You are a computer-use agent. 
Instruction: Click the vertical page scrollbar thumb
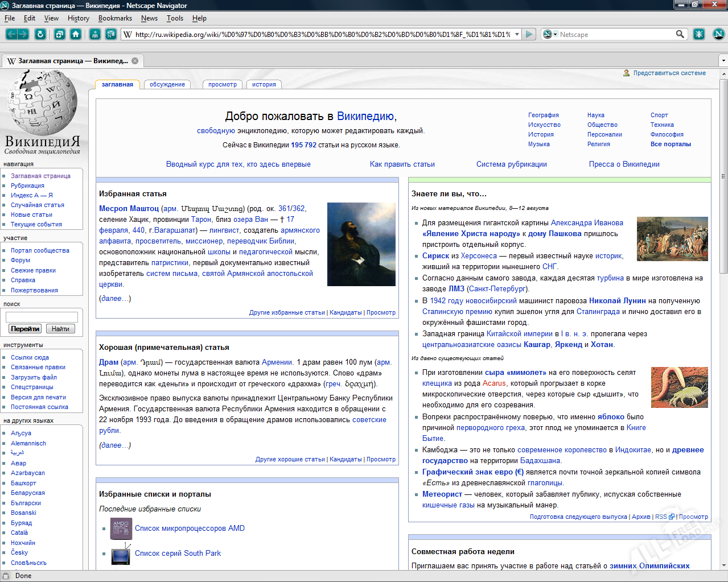(x=723, y=176)
